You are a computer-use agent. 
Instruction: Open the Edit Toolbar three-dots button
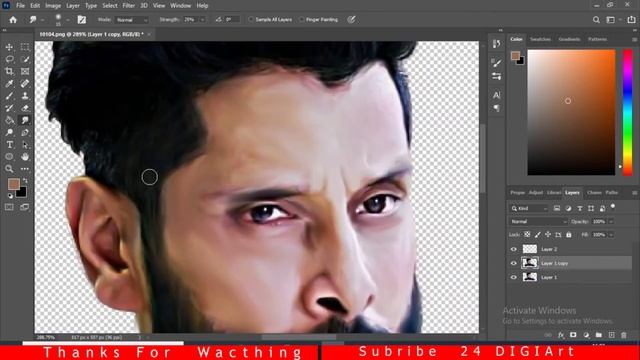point(25,169)
